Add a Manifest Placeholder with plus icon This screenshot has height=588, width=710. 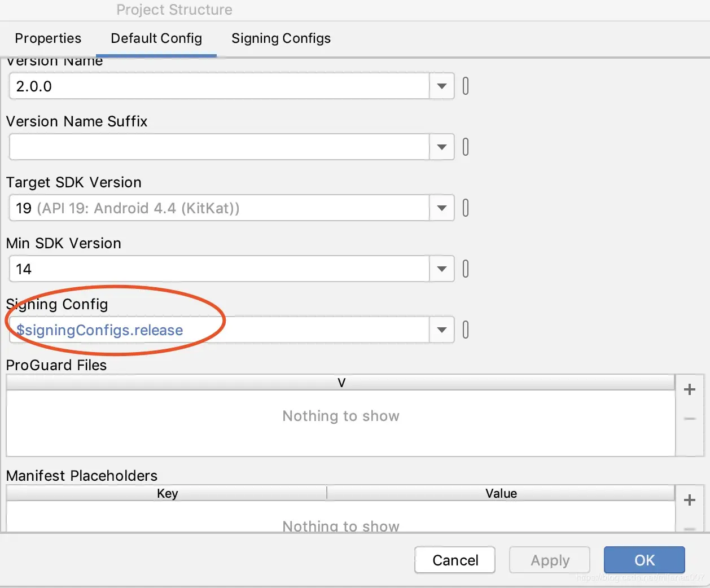coord(689,500)
